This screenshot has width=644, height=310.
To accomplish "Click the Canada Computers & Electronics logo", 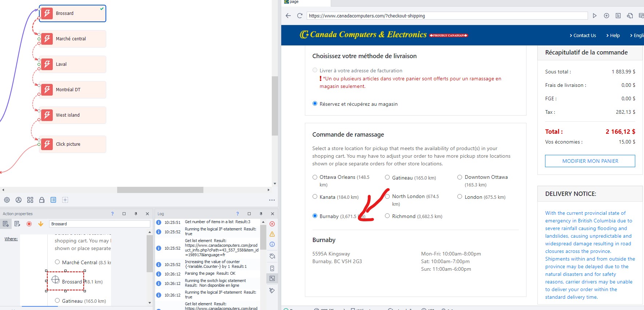I will 383,35.
